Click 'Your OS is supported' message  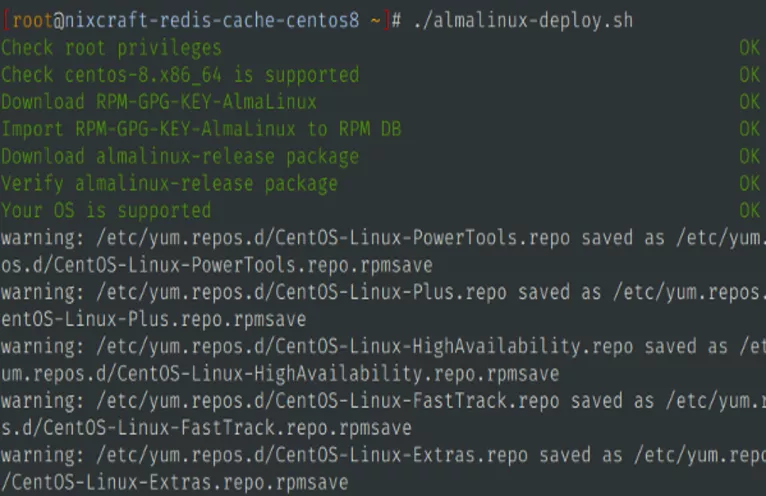pyautogui.click(x=106, y=211)
